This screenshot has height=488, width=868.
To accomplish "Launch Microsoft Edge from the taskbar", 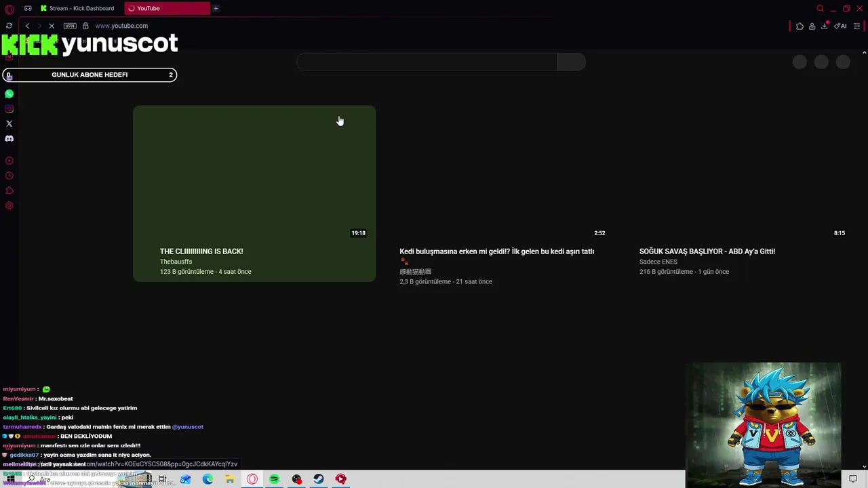I will [208, 479].
